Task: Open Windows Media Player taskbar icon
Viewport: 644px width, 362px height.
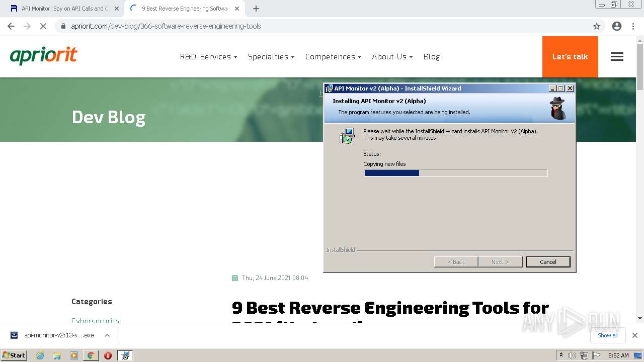Action: click(x=74, y=355)
